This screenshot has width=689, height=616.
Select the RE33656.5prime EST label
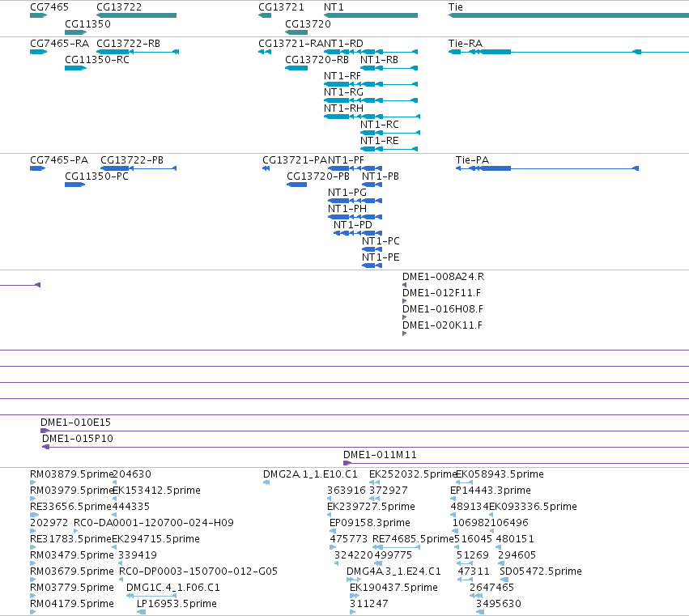(x=70, y=507)
